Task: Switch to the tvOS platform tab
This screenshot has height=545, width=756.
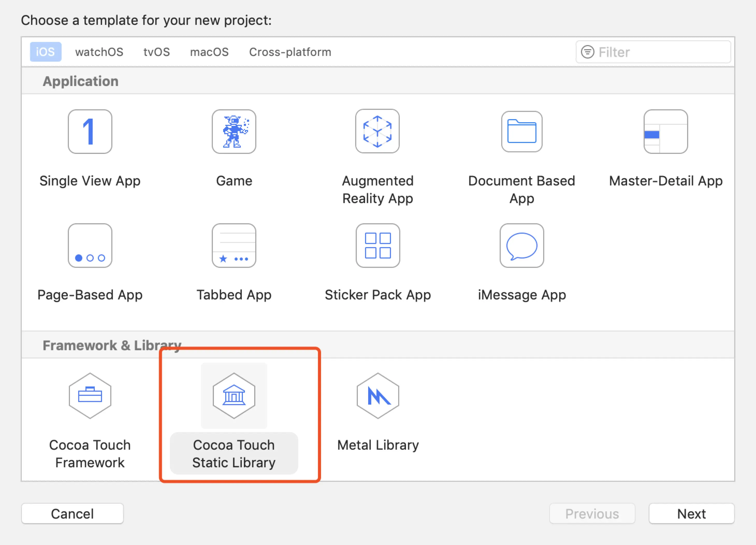Action: click(x=156, y=52)
